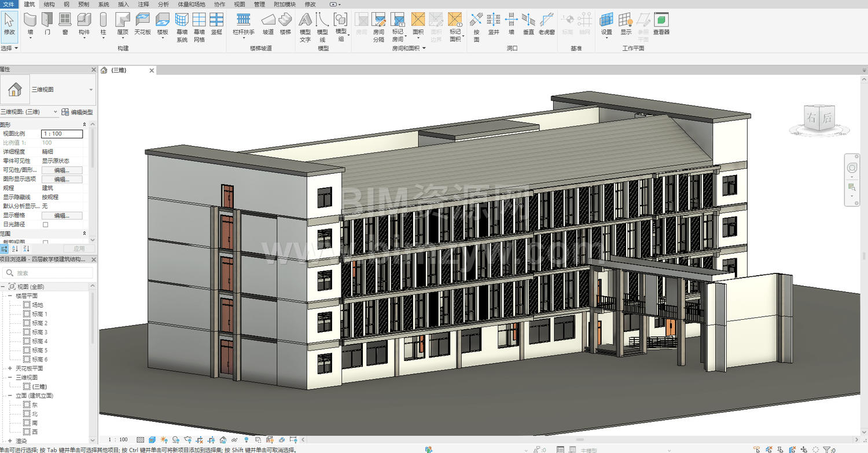Open the 结构 ribbon tab

tap(49, 4)
